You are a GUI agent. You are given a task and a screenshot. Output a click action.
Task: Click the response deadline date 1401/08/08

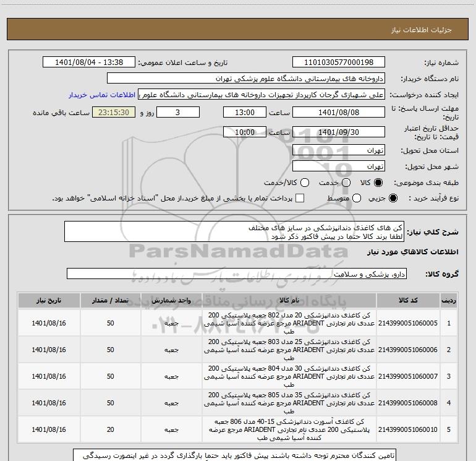point(339,112)
